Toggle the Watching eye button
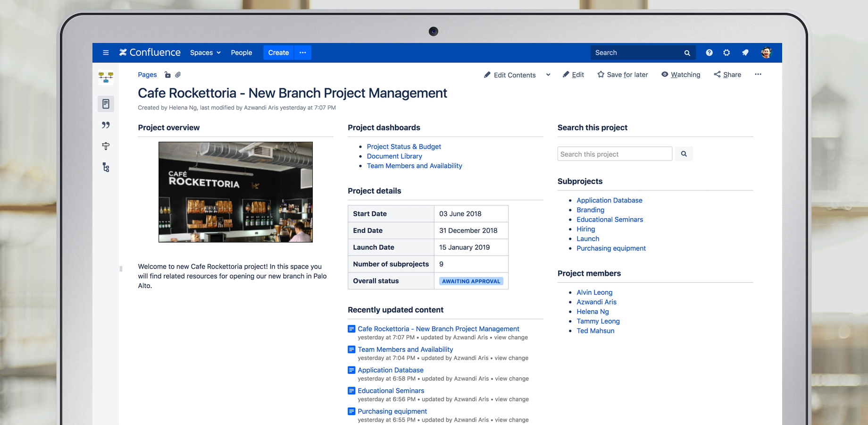 point(681,75)
